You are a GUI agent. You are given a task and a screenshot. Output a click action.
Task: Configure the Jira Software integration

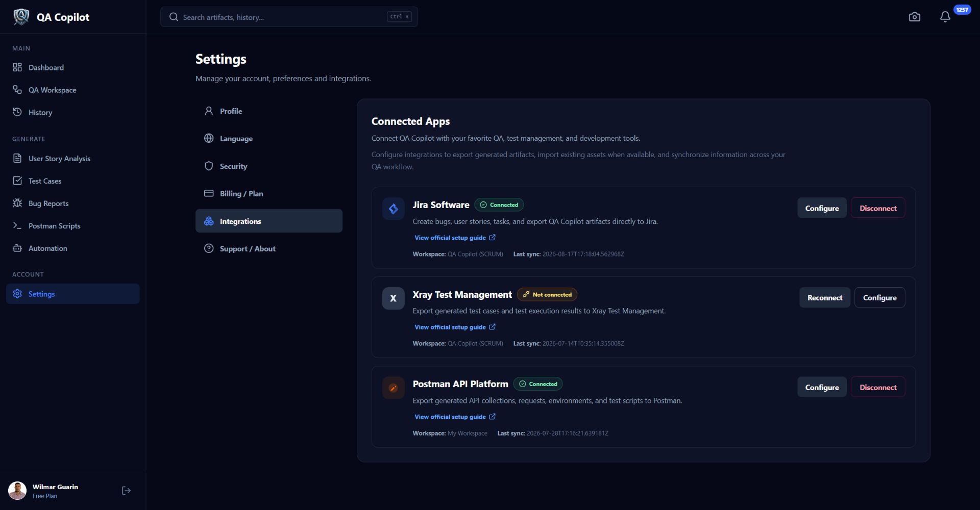click(x=822, y=208)
